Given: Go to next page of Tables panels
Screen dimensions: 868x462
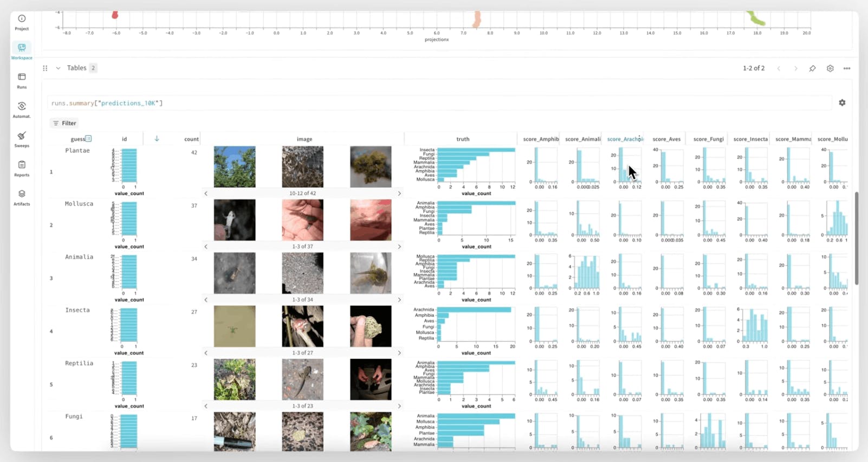Looking at the screenshot, I should pyautogui.click(x=795, y=68).
